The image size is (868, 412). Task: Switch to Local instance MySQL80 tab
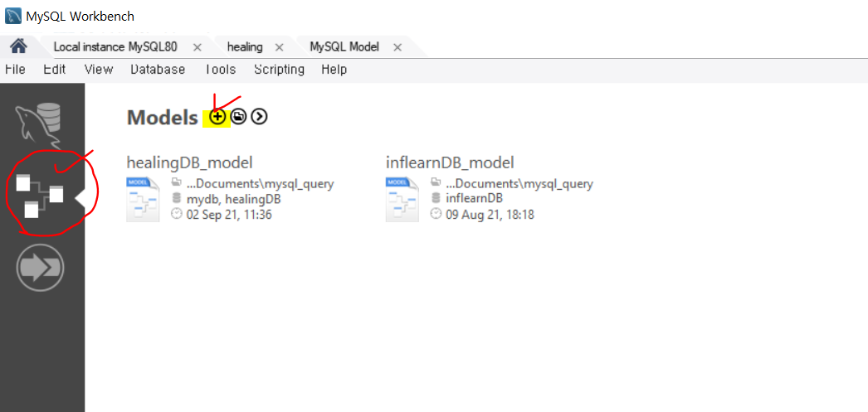(115, 47)
